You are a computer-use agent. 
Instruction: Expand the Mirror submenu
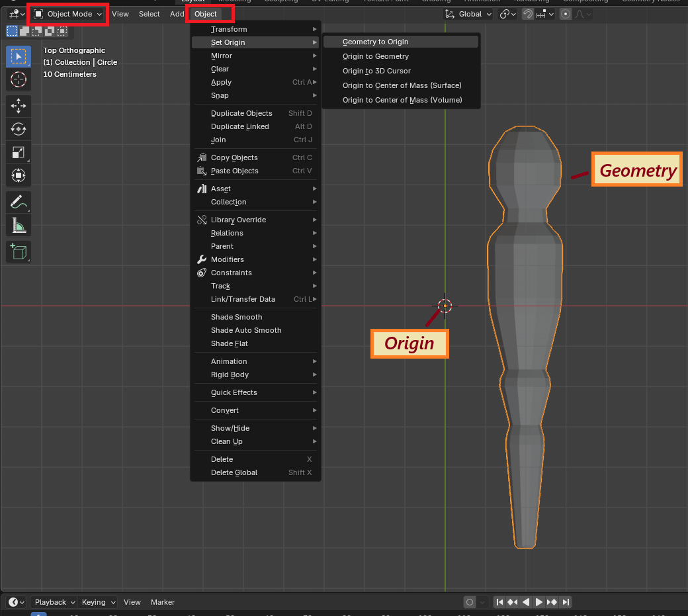tap(255, 56)
